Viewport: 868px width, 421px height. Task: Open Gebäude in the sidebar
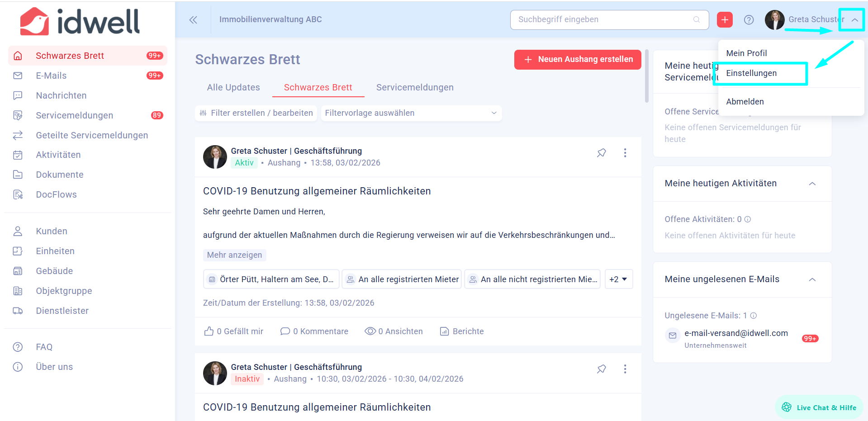pyautogui.click(x=88, y=271)
